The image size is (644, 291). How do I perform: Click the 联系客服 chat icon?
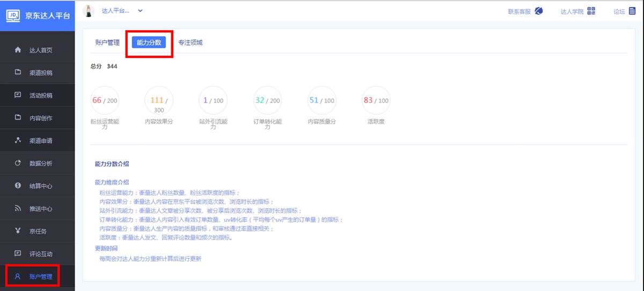coord(539,11)
